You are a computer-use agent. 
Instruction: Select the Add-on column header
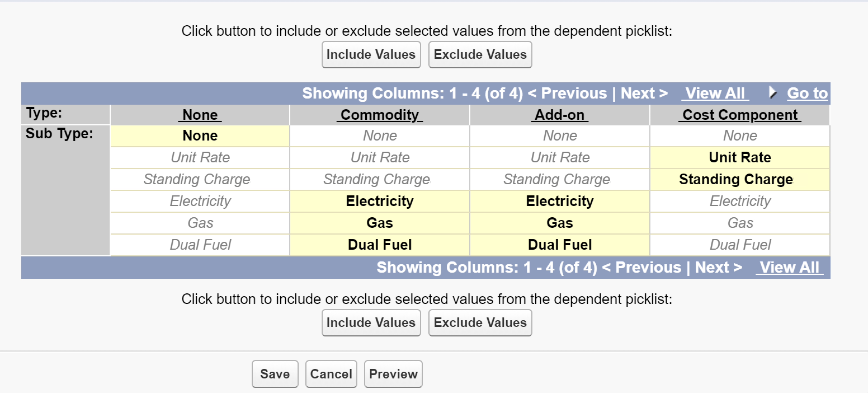click(560, 115)
